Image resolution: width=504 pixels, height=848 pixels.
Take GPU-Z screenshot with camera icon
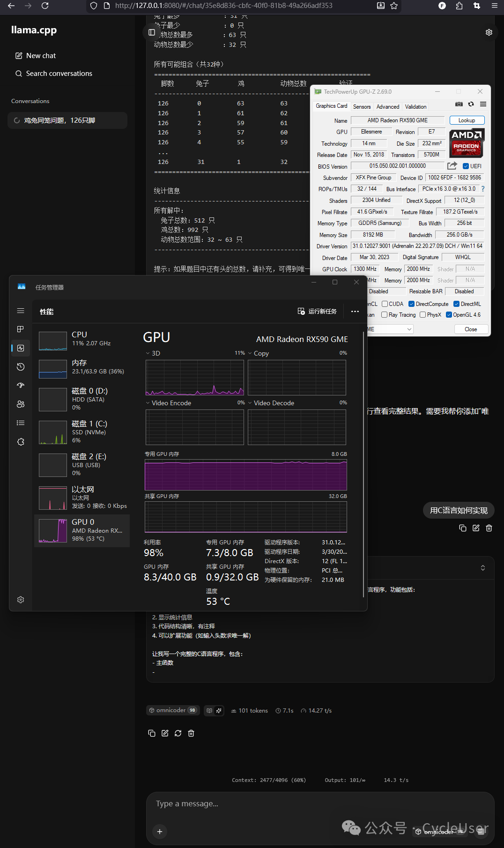pos(459,104)
